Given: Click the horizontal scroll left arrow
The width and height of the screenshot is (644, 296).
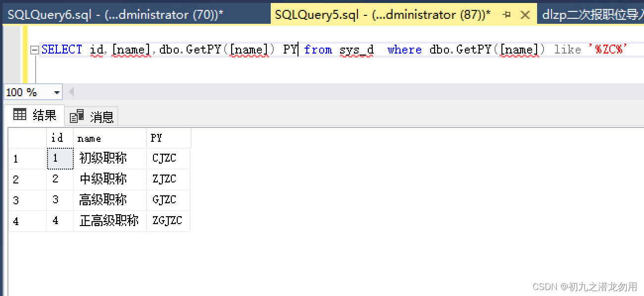Looking at the screenshot, I should 71,92.
